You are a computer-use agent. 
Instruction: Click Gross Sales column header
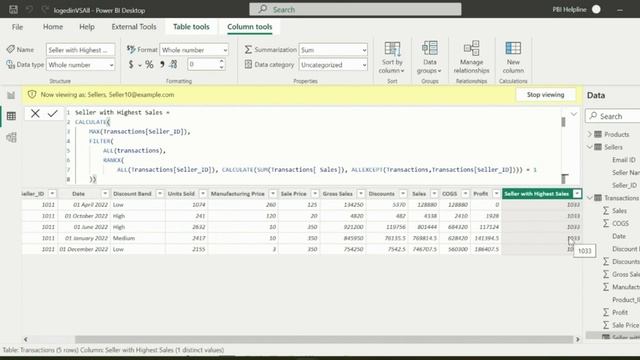[338, 193]
